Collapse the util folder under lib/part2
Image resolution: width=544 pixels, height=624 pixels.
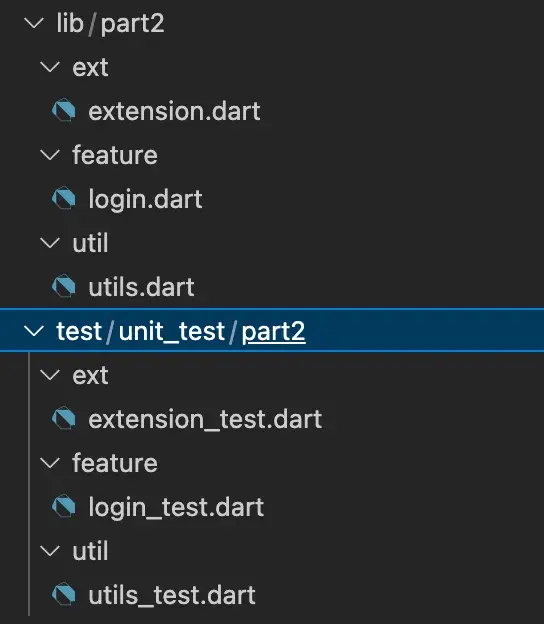[50, 243]
